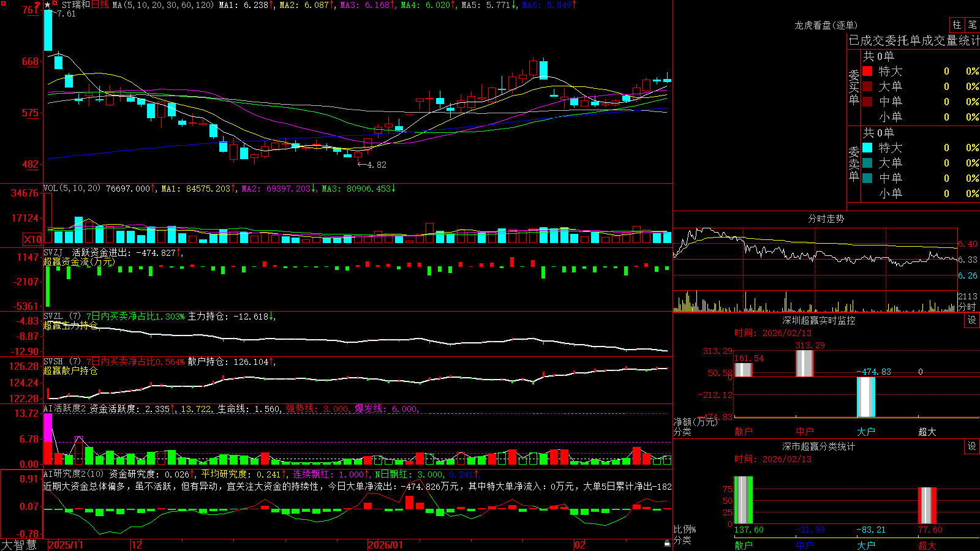The image size is (980, 551).
Task: Switch 龙虎看盘 to 柱 (bar) view
Action: tap(957, 25)
